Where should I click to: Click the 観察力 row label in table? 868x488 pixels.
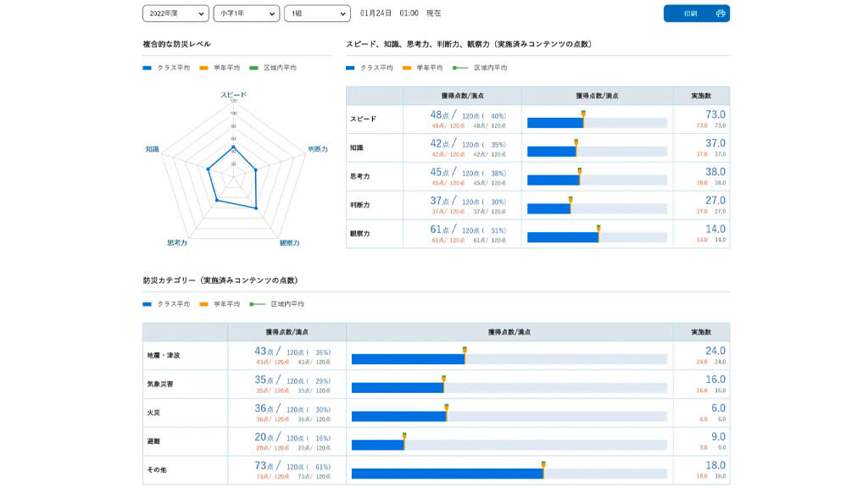coord(359,234)
